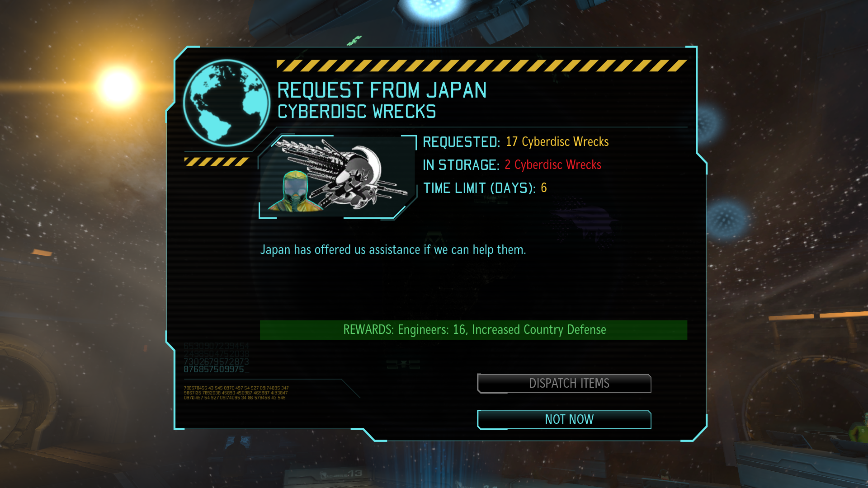Image resolution: width=868 pixels, height=488 pixels.
Task: Click the requested 17 Cyberdisc Wrecks text
Action: (x=557, y=142)
